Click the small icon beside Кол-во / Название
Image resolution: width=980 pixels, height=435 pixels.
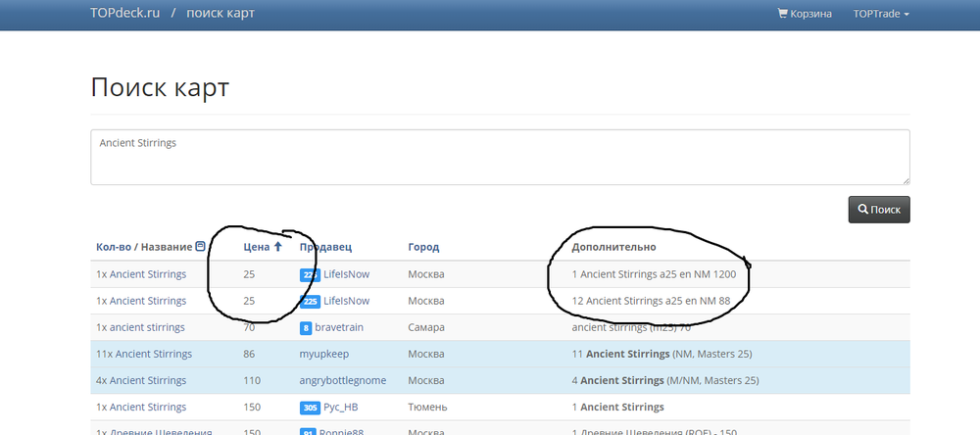click(201, 247)
